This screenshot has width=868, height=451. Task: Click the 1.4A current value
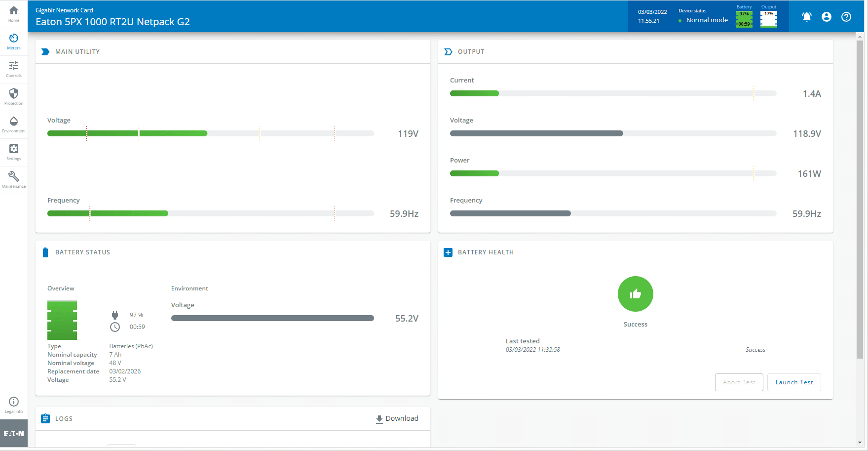(x=812, y=94)
